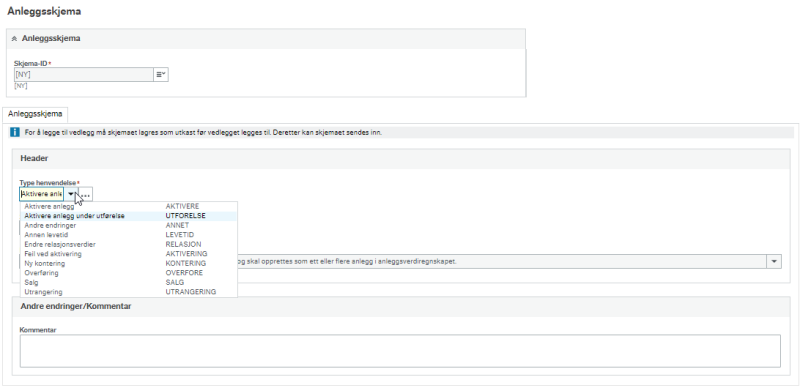This screenshot has width=800, height=388.
Task: Choose 'Feil ved aktivering' entry
Action: coord(53,254)
